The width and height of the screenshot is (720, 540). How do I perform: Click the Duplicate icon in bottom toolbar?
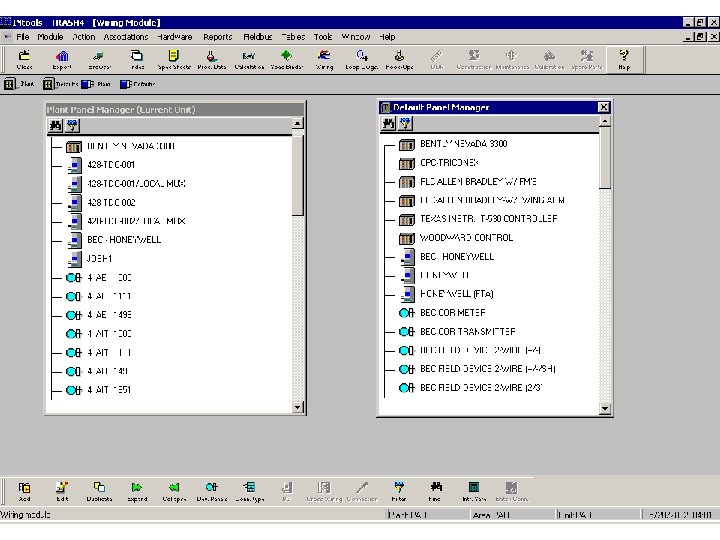(x=99, y=490)
